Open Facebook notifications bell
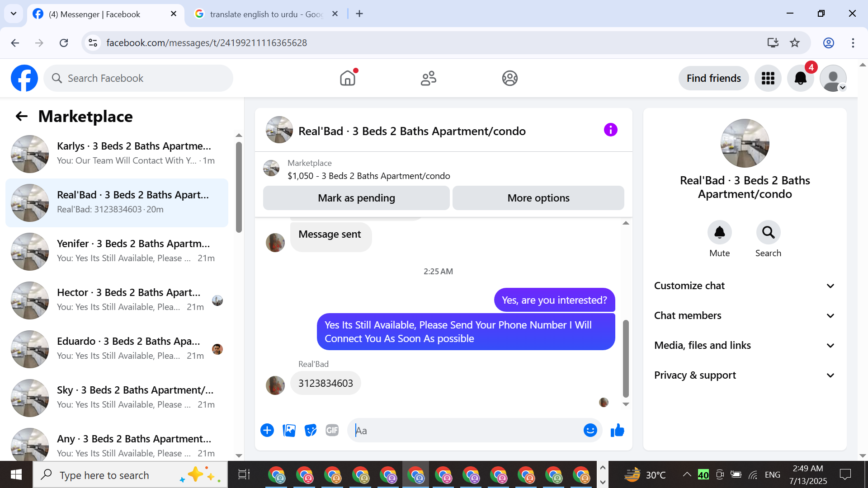Screen dimensions: 868x488 pos(800,78)
